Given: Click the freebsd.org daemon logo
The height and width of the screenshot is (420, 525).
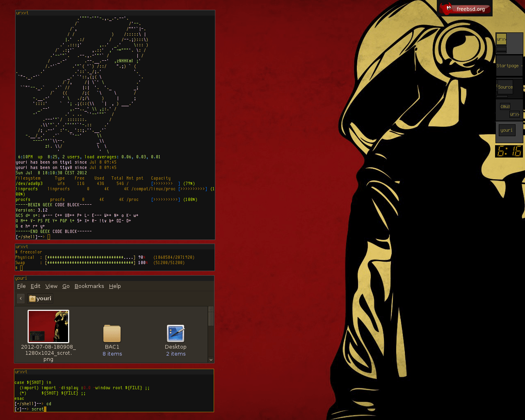Looking at the screenshot, I should 446,9.
